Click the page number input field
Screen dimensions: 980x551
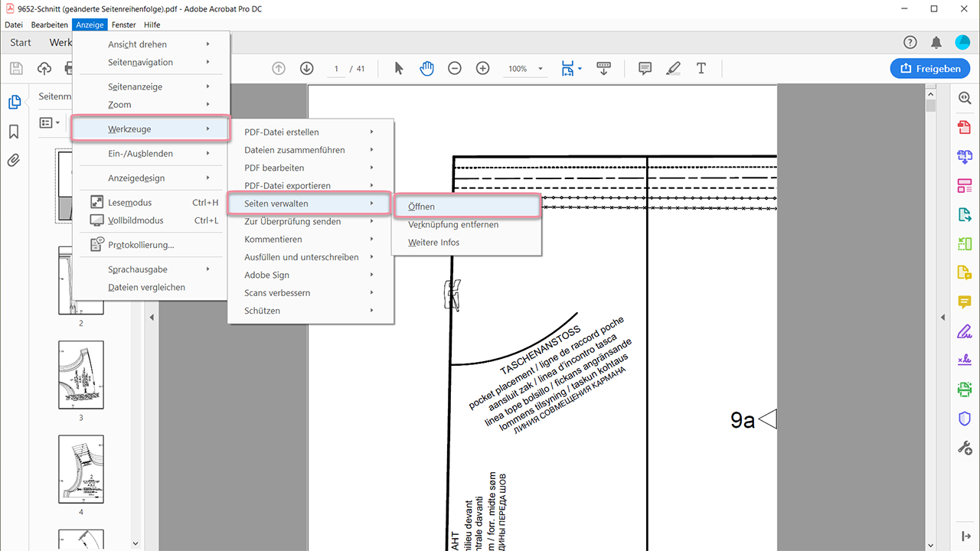pyautogui.click(x=337, y=69)
